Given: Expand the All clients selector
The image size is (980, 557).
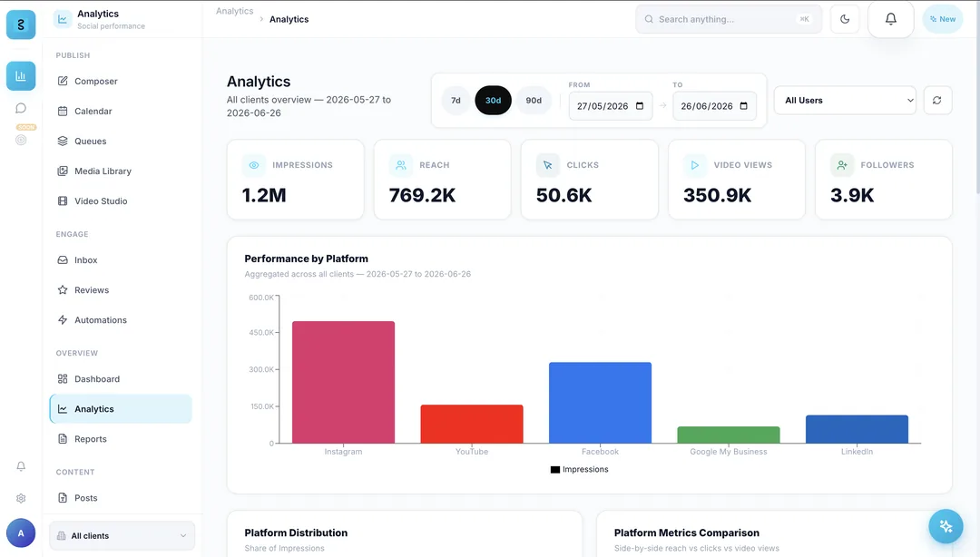Looking at the screenshot, I should tap(122, 536).
